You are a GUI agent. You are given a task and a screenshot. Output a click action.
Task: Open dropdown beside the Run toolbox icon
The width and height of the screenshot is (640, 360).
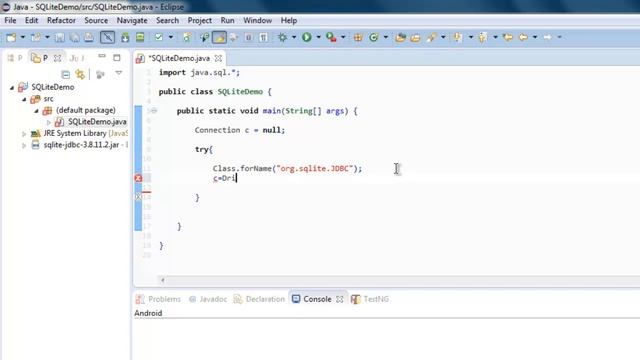pos(343,38)
